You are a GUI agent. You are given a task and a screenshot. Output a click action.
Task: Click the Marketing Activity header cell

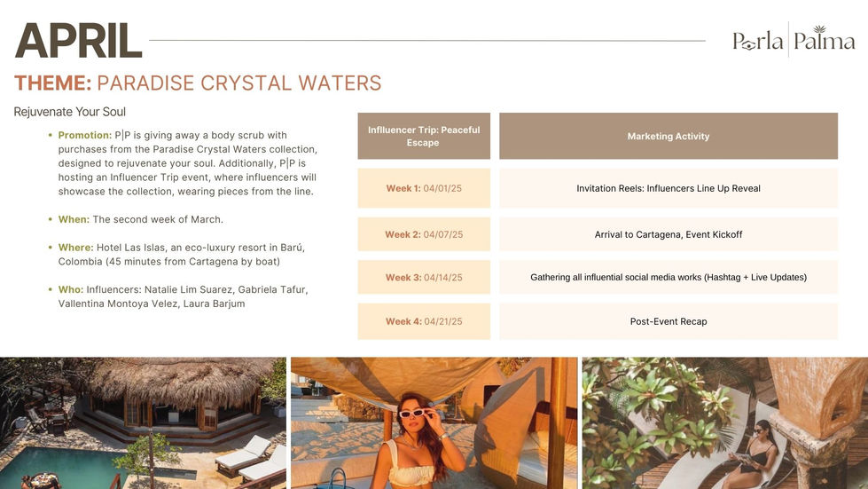(x=669, y=136)
